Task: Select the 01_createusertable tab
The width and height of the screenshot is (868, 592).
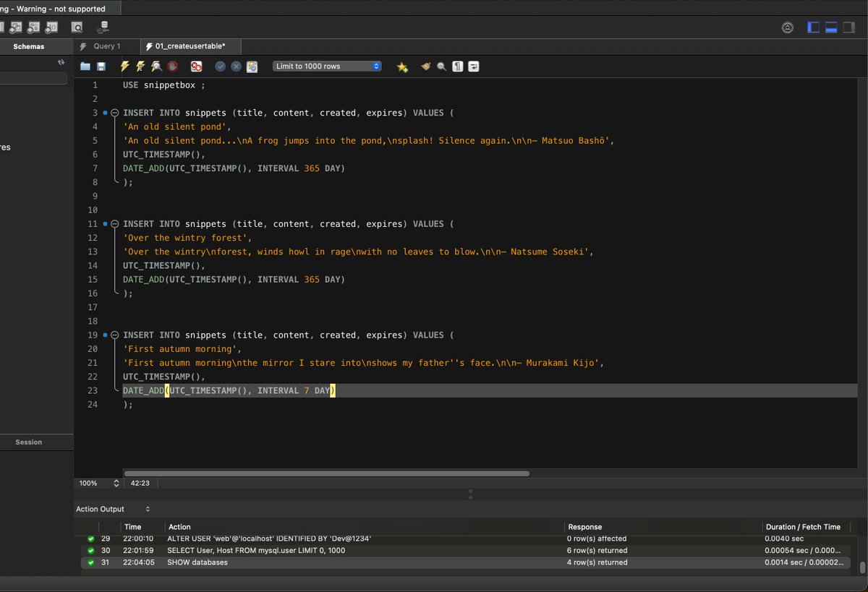Action: tap(190, 46)
